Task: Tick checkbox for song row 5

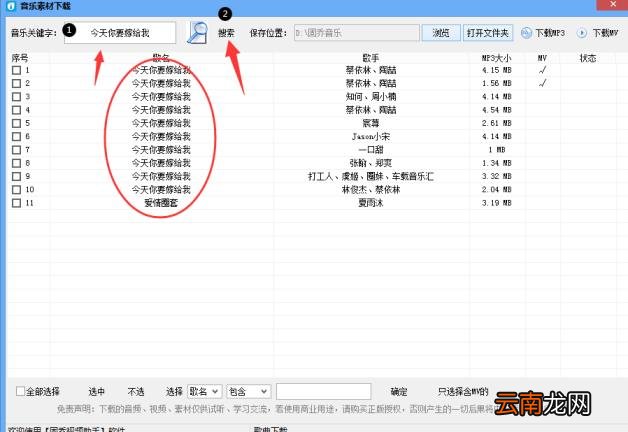Action: (x=16, y=123)
